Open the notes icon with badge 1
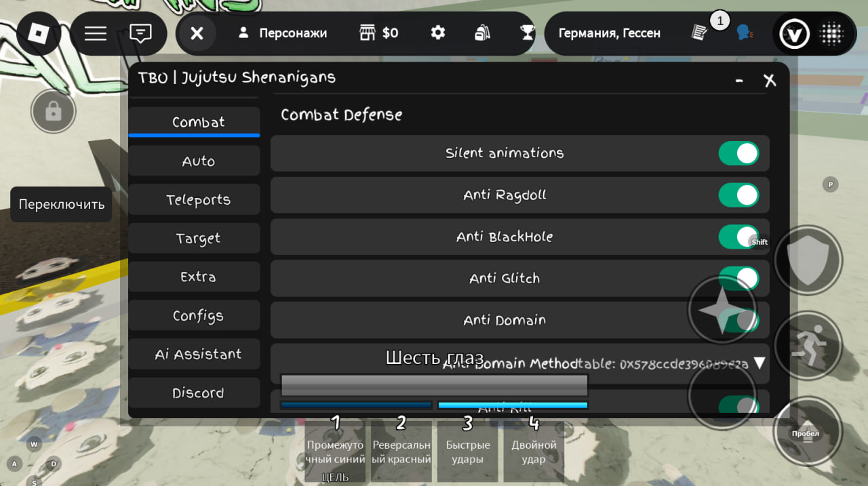Screen dimensions: 868x486 point(700,32)
